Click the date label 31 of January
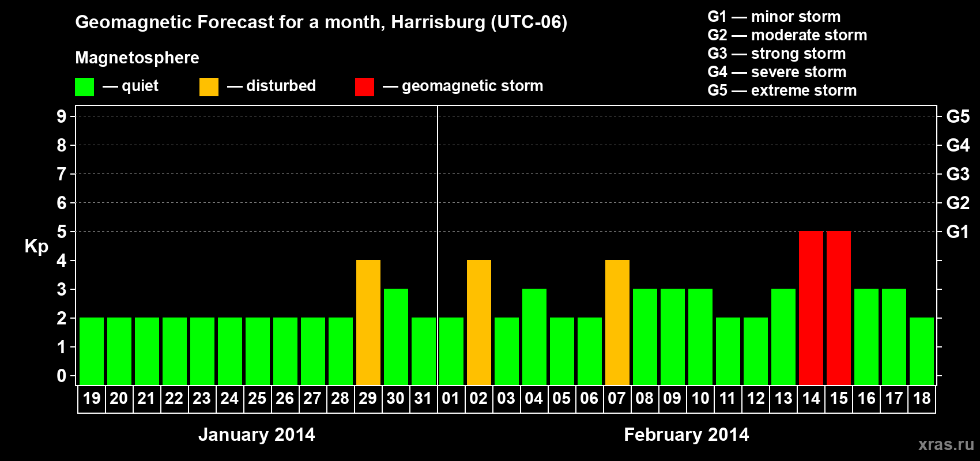The width and height of the screenshot is (980, 461). coord(423,399)
